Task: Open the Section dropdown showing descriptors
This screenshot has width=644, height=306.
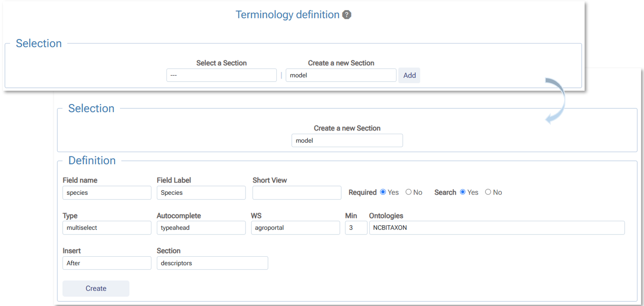Action: [x=212, y=263]
